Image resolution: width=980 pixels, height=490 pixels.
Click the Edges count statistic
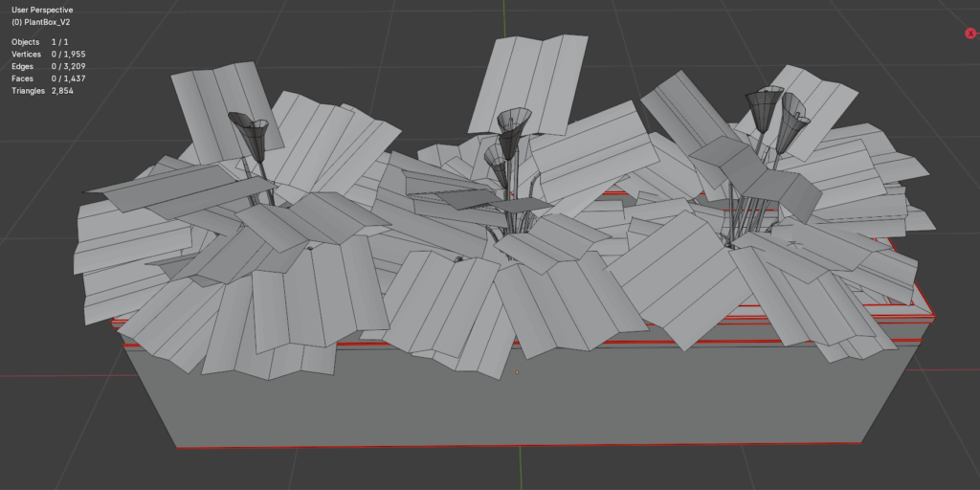pos(49,67)
